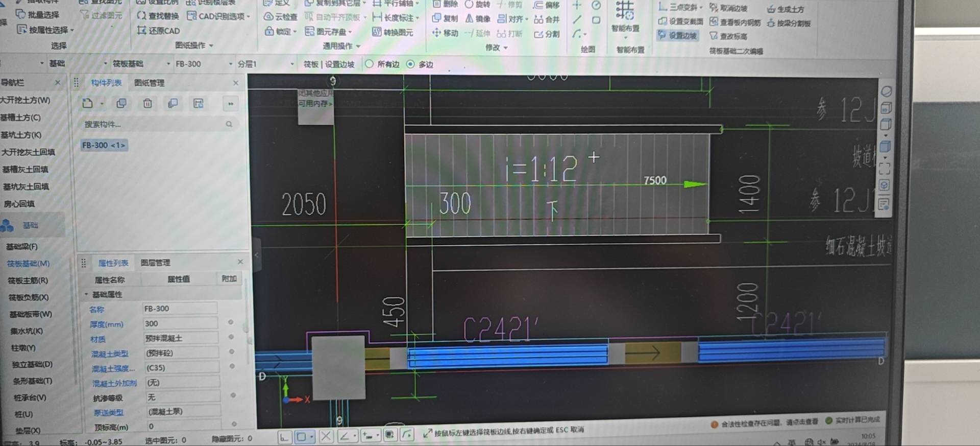The width and height of the screenshot is (980, 446).
Task: Expand the 三点变斜 dropdown
Action: pos(702,8)
